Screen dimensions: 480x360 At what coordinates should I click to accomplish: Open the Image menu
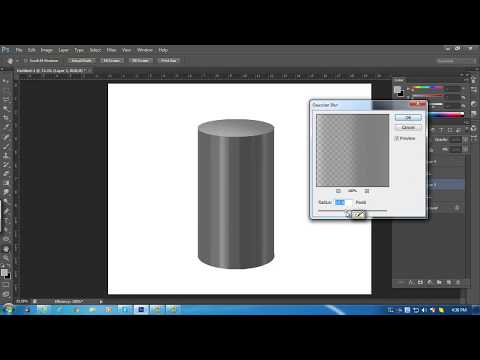(47, 50)
